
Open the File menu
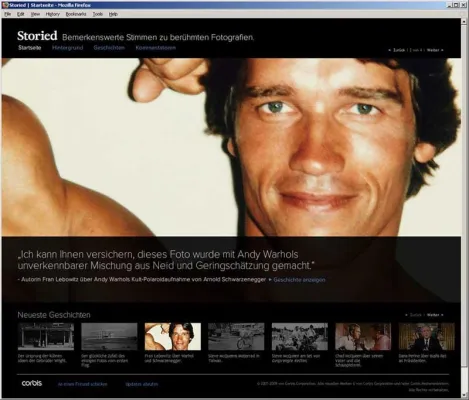[x=8, y=14]
